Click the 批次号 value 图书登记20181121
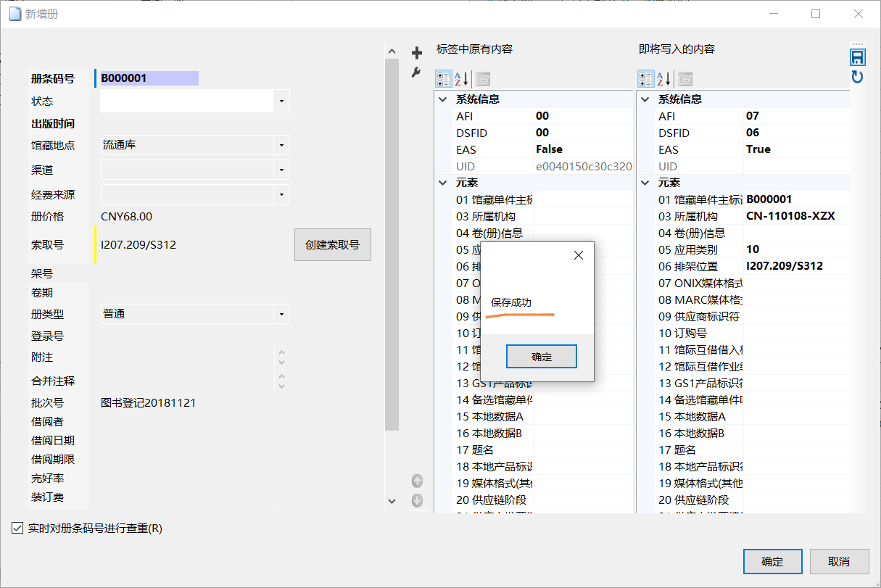881x588 pixels. (149, 403)
